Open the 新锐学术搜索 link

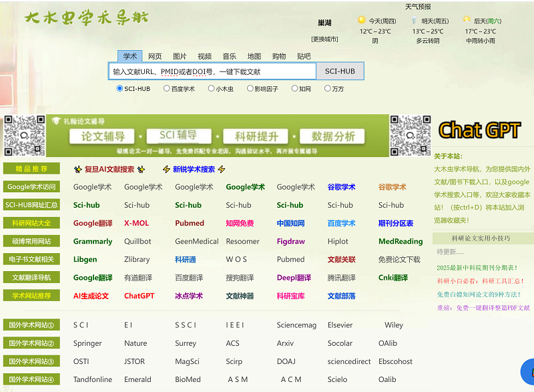[x=194, y=169]
